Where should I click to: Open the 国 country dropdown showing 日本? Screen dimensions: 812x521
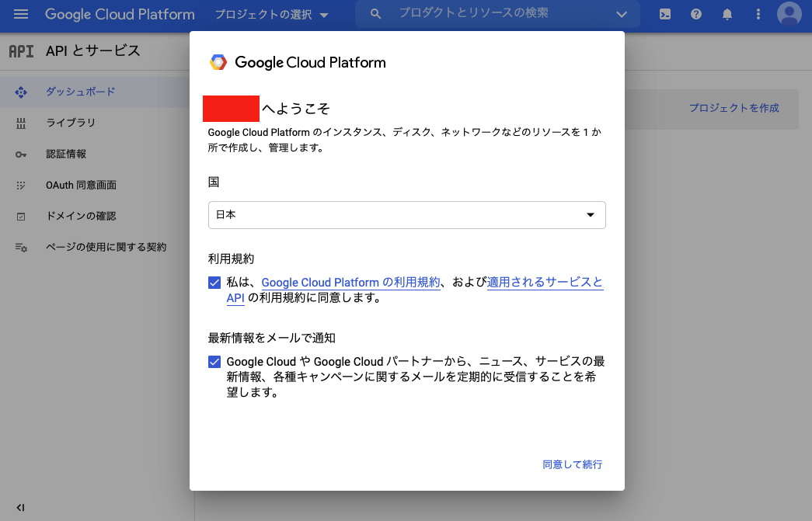coord(407,215)
